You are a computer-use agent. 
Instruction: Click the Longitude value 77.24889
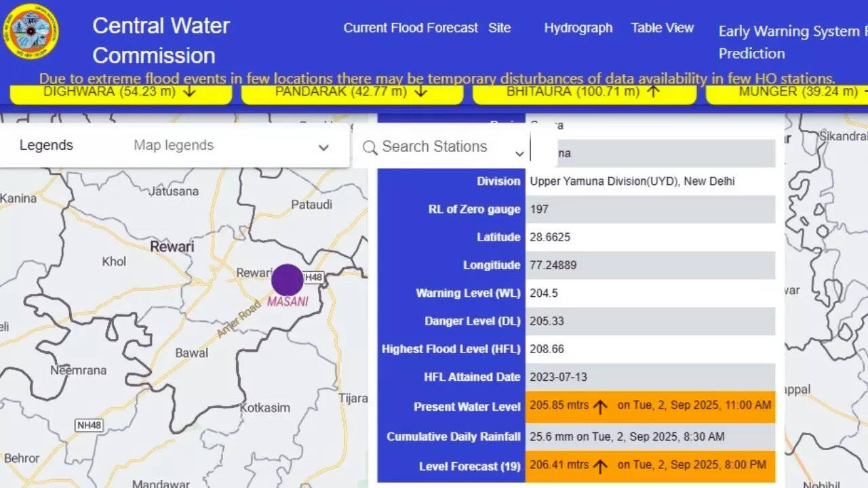[553, 265]
